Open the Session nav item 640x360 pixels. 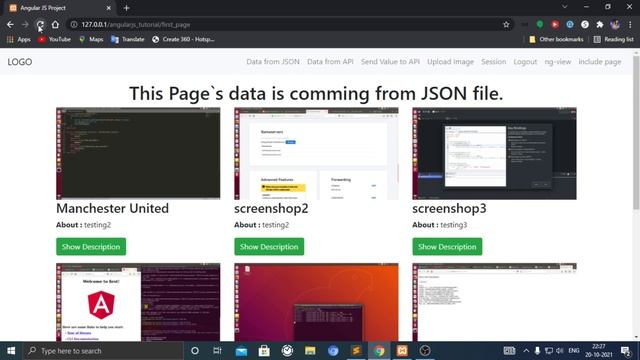point(493,62)
